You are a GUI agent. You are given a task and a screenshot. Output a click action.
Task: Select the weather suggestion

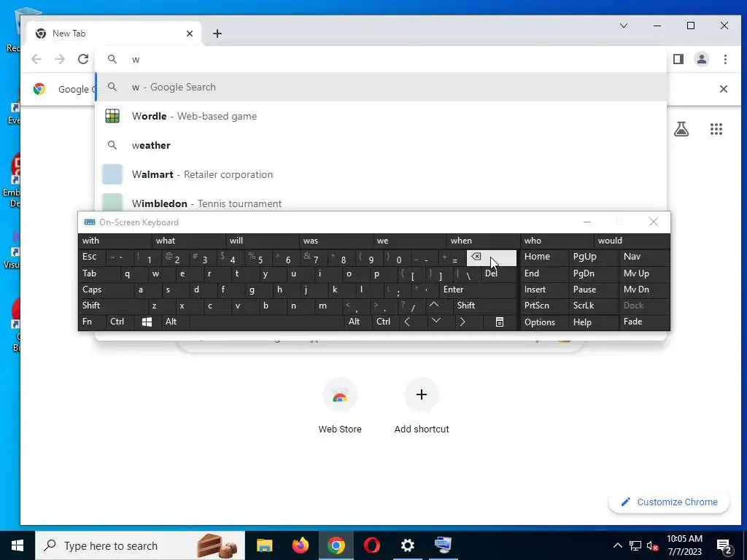click(x=381, y=145)
